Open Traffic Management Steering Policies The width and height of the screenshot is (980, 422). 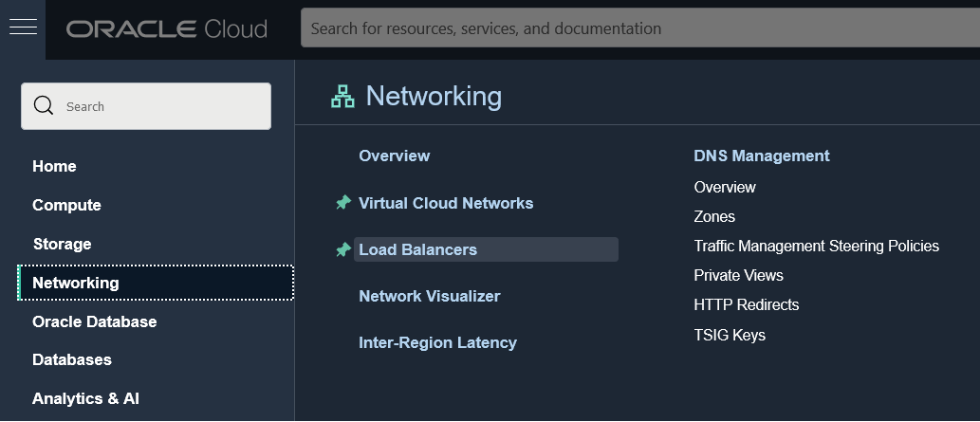click(816, 246)
